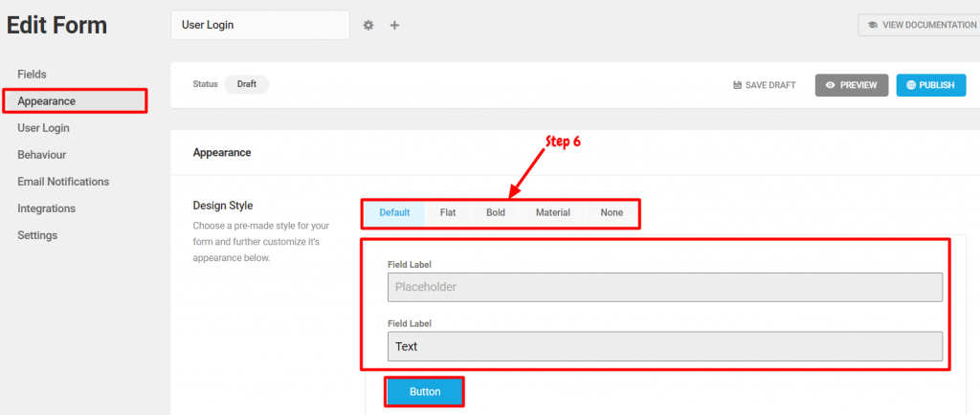Select the Material design style
Viewport: 980px width, 415px height.
(553, 213)
